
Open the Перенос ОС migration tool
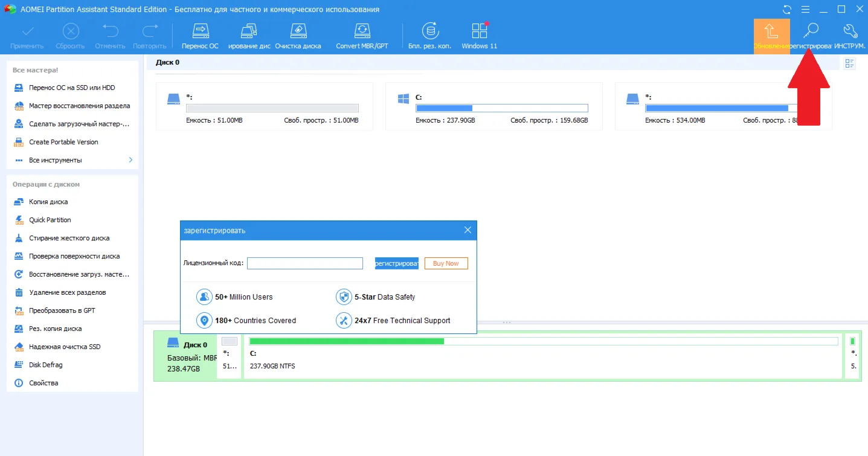click(200, 36)
